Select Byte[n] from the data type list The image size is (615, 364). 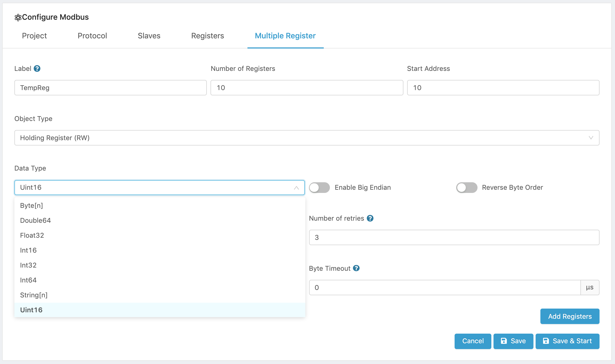[160, 205]
